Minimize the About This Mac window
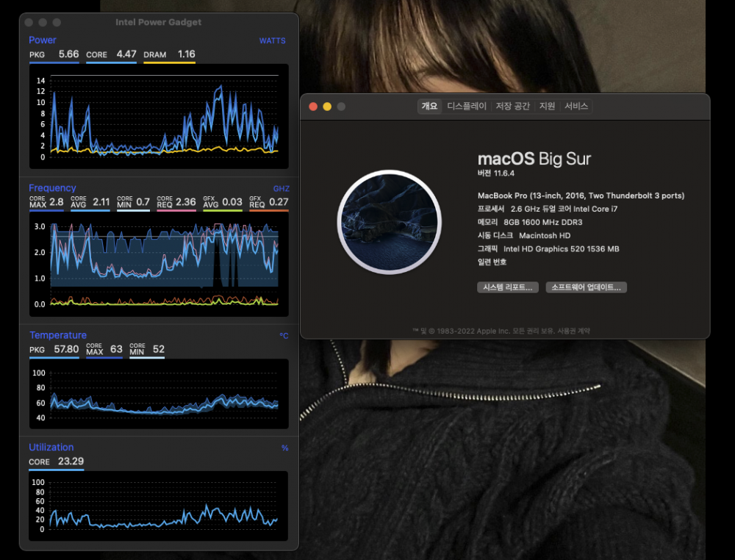The image size is (735, 560). click(327, 107)
